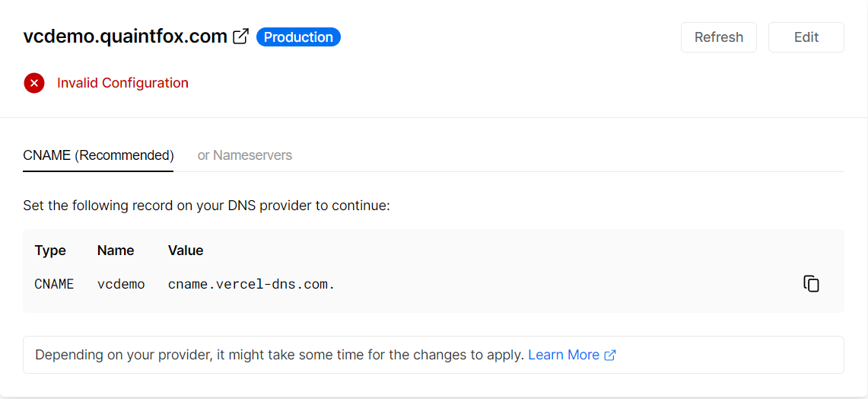Click the Value column header
The image size is (868, 399).
coord(186,251)
